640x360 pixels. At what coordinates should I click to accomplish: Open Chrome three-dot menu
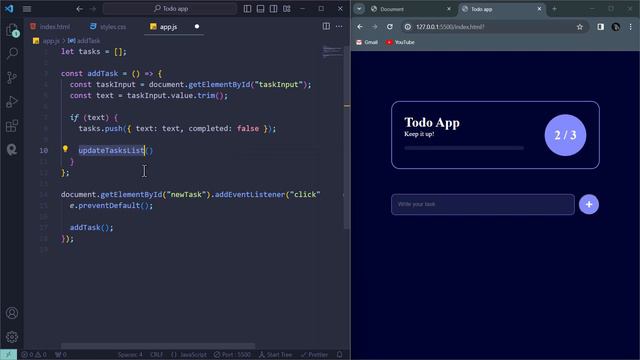(631, 27)
